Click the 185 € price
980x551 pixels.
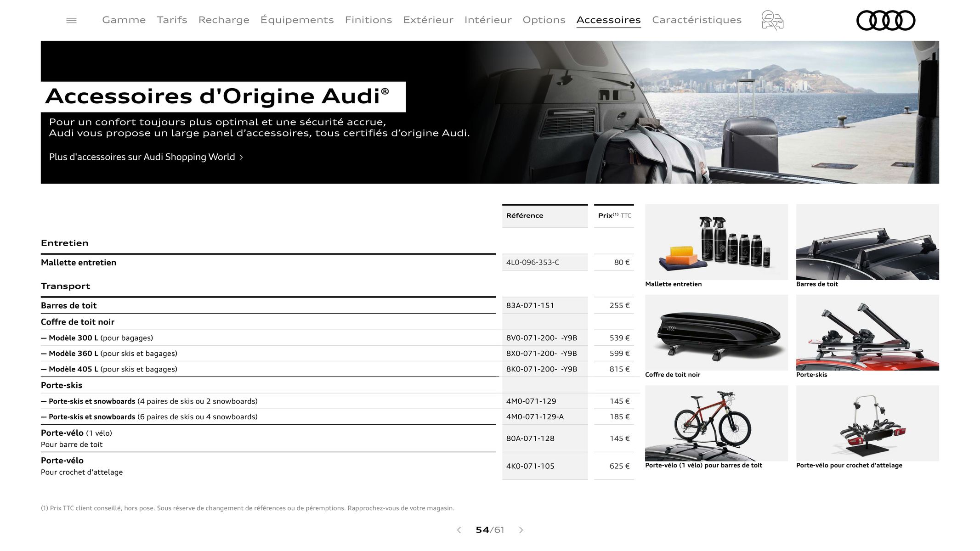tap(619, 417)
